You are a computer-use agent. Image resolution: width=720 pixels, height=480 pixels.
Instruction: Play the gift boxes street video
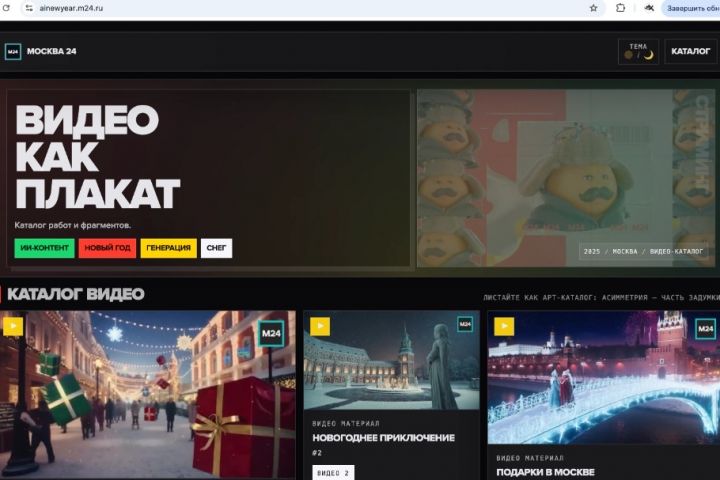click(13, 327)
